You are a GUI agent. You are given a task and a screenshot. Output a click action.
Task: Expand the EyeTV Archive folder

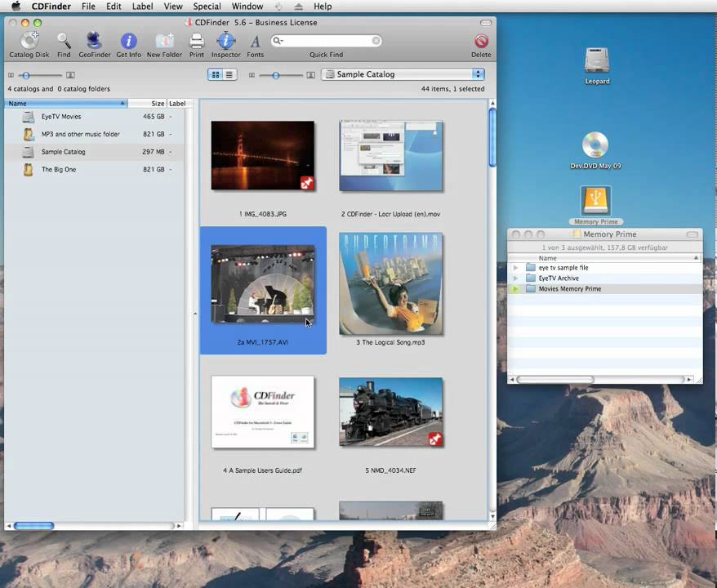(515, 278)
